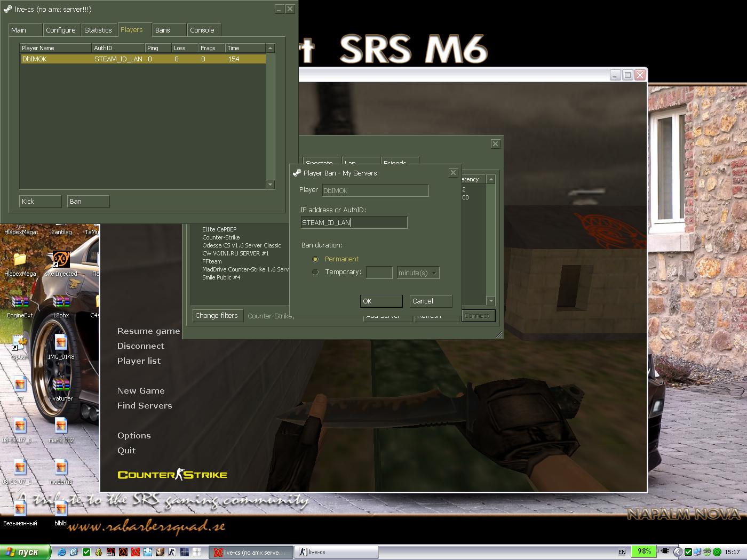Open the minute(s) units dropdown

418,273
